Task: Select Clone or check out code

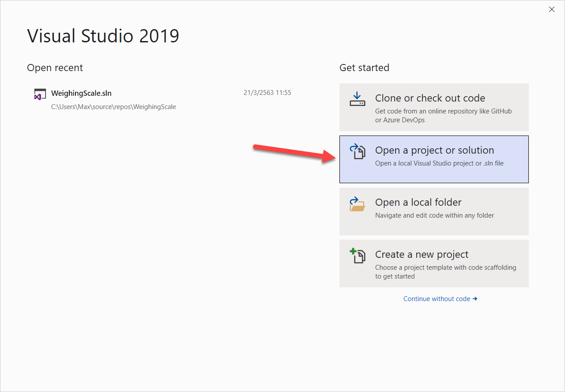Action: (434, 107)
